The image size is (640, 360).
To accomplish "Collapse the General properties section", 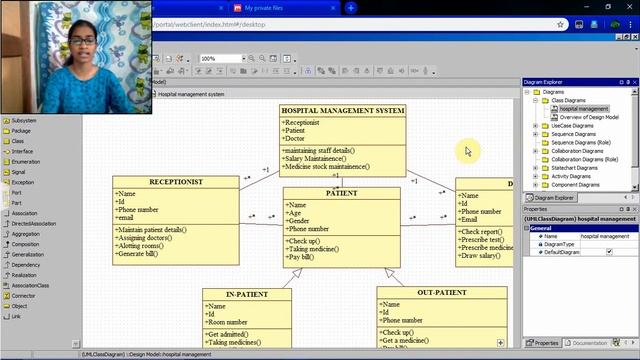I will click(527, 228).
